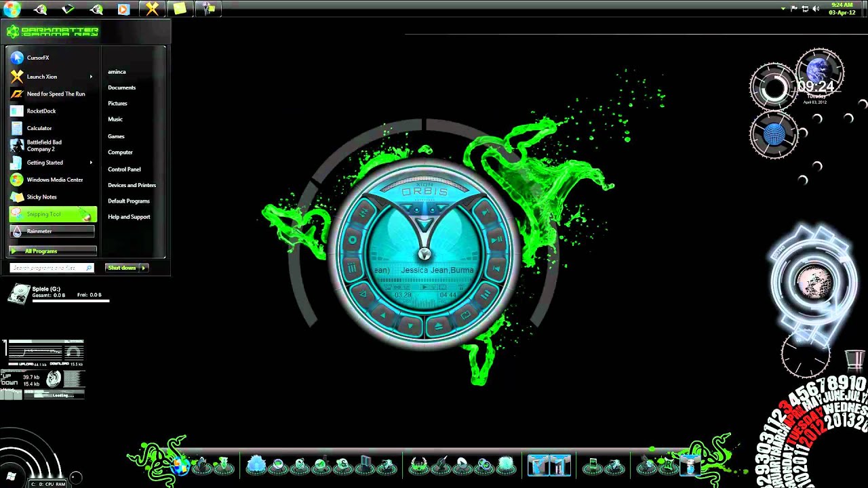Click the center round knob of Xion player
The width and height of the screenshot is (868, 488).
click(424, 253)
